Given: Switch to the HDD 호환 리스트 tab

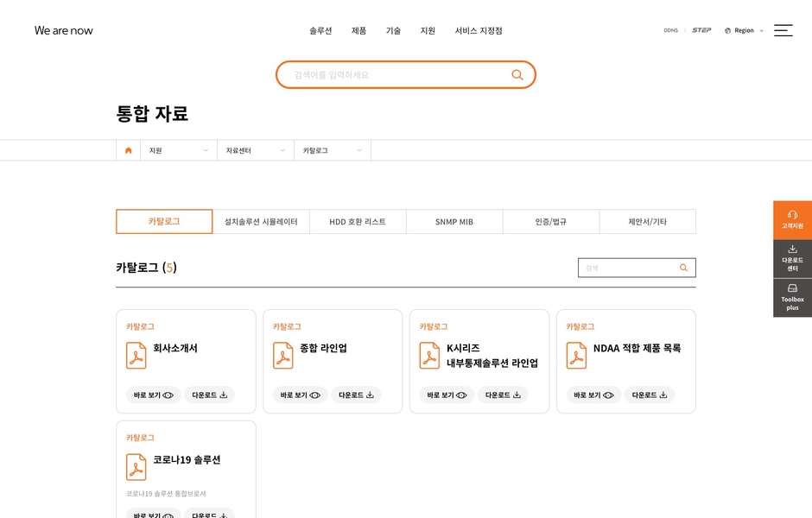Looking at the screenshot, I should [x=358, y=222].
